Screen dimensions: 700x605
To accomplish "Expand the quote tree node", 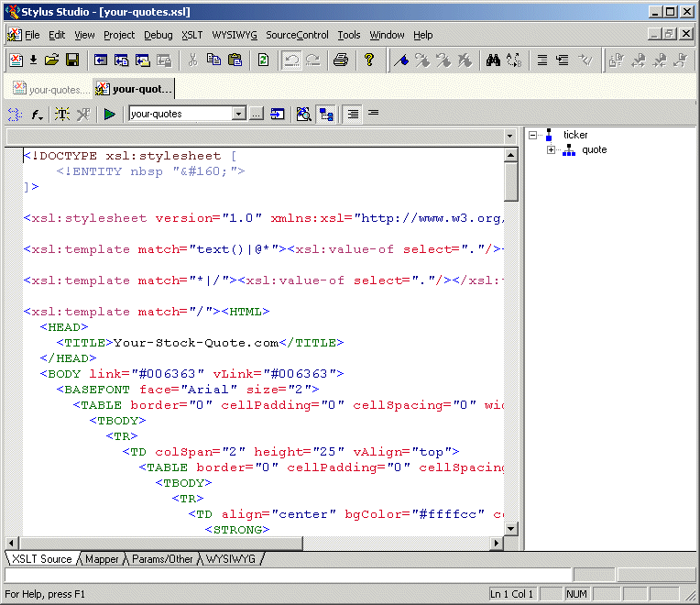I will pyautogui.click(x=552, y=150).
